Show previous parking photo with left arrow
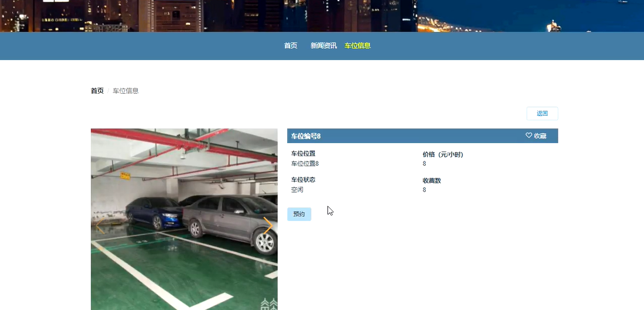The height and width of the screenshot is (310, 644). coord(100,226)
